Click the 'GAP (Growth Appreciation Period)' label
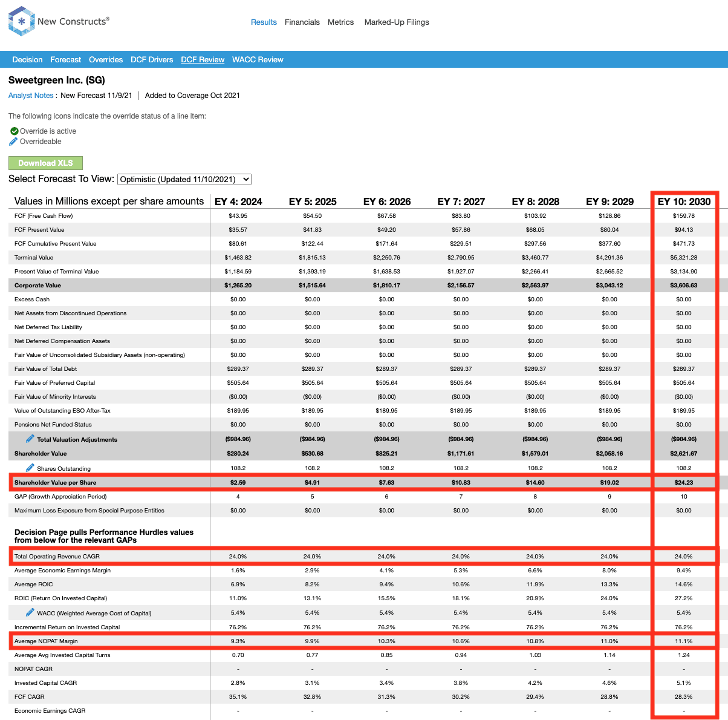Screen dimensions: 728x720 [60, 497]
